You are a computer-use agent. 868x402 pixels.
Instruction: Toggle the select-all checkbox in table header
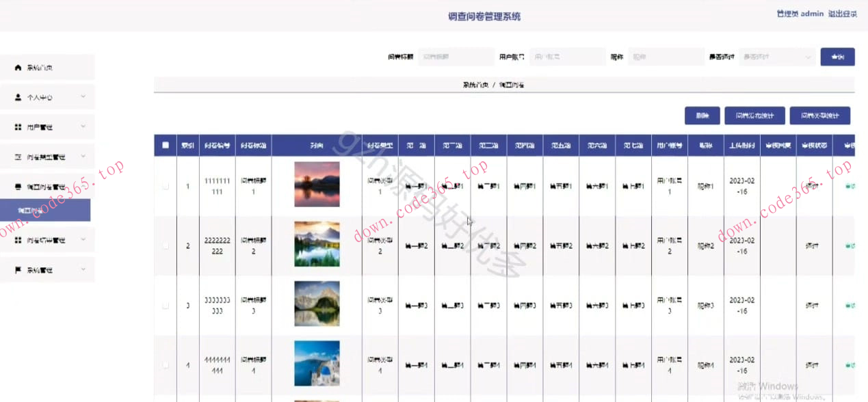(x=166, y=145)
